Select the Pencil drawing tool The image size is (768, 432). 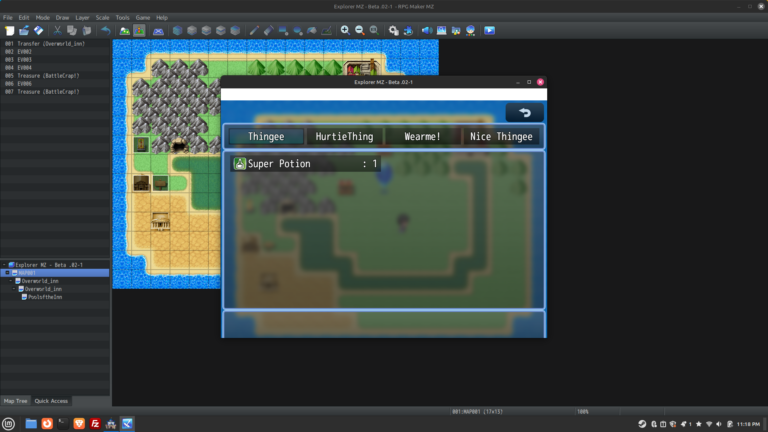click(x=254, y=30)
